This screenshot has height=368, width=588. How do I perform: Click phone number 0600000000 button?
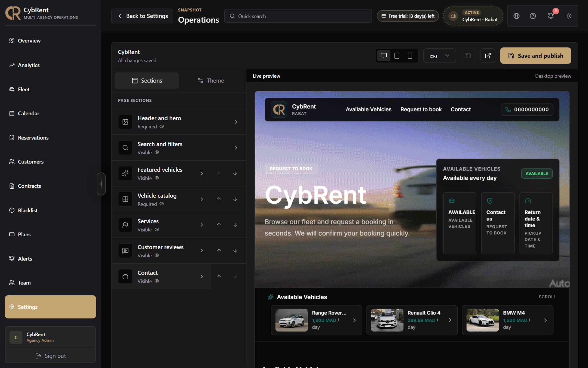tap(527, 110)
